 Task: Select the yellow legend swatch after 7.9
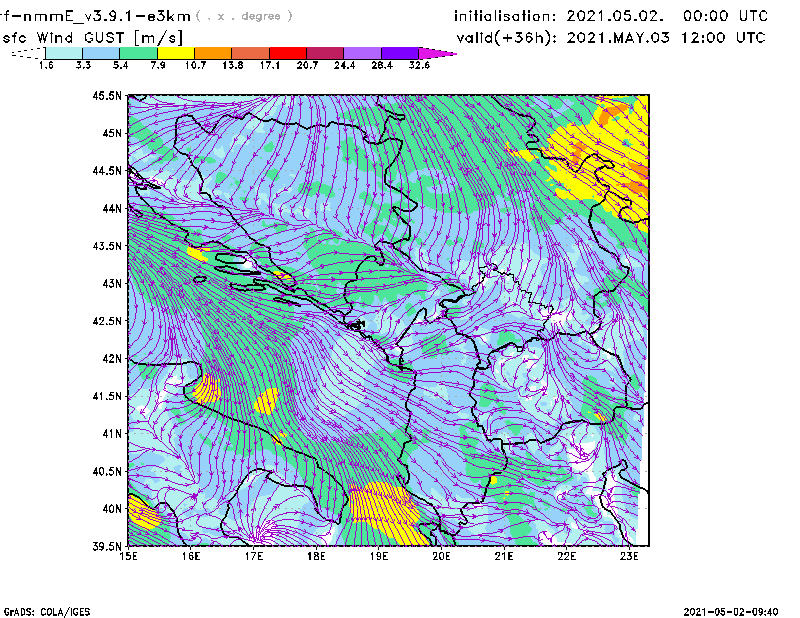(176, 53)
